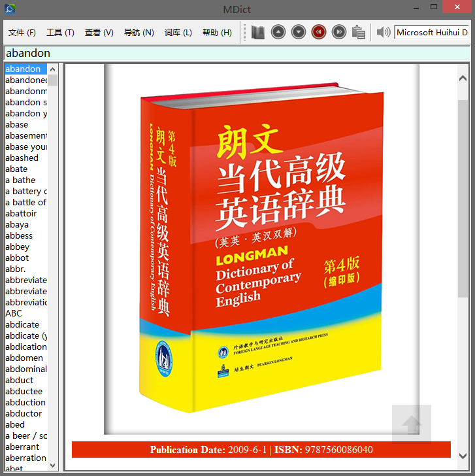475x476 pixels.
Task: Select 'abate' in the word list
Action: (x=26, y=169)
